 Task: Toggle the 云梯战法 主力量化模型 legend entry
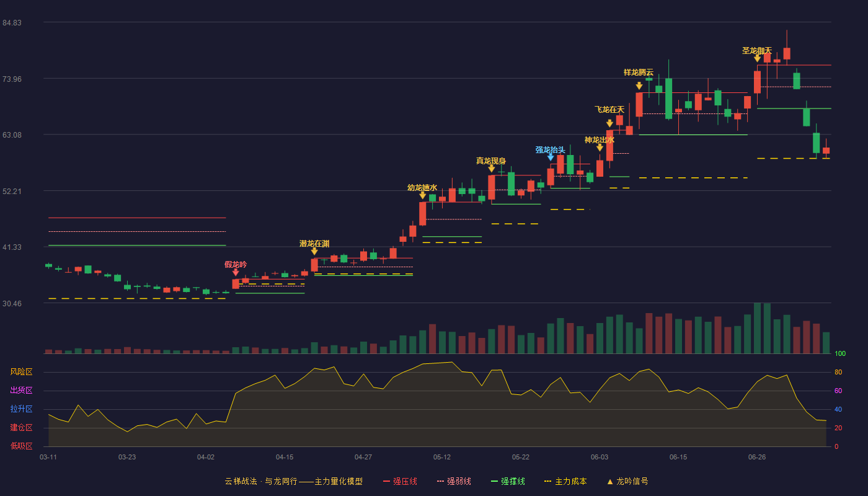[x=293, y=481]
